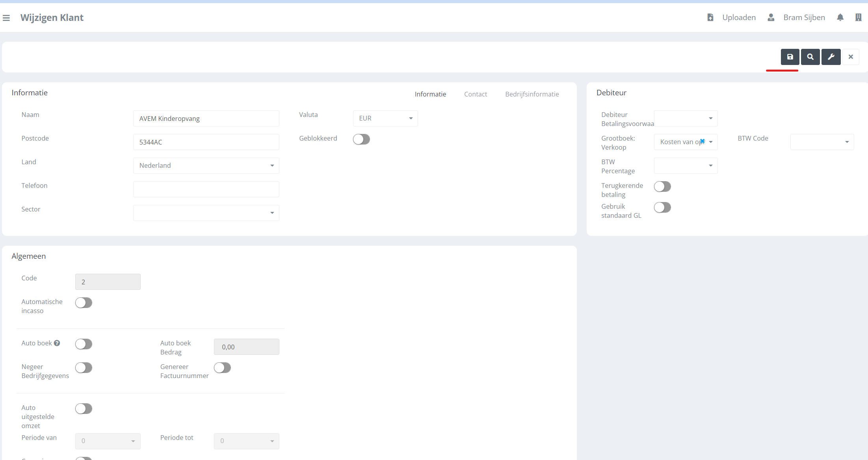Viewport: 868px width, 460px height.
Task: Switch to the Contact tab
Action: tap(475, 94)
